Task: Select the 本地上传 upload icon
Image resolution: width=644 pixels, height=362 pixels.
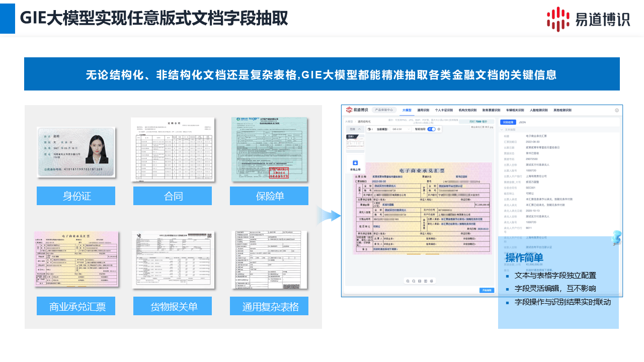Action: [355, 162]
